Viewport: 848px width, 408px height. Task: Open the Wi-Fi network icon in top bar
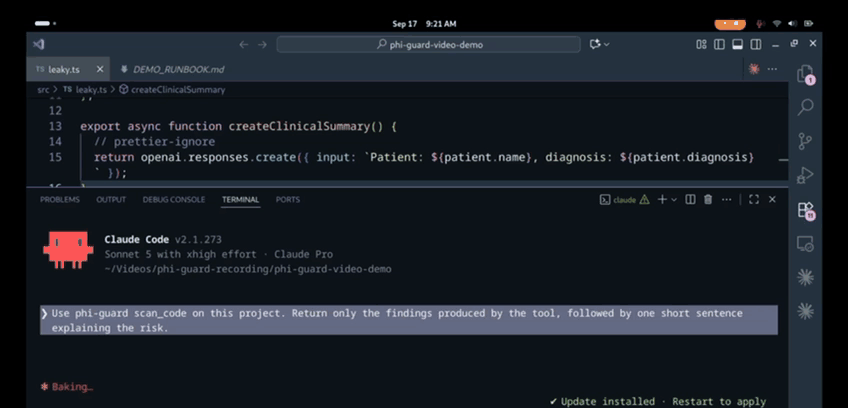[777, 24]
